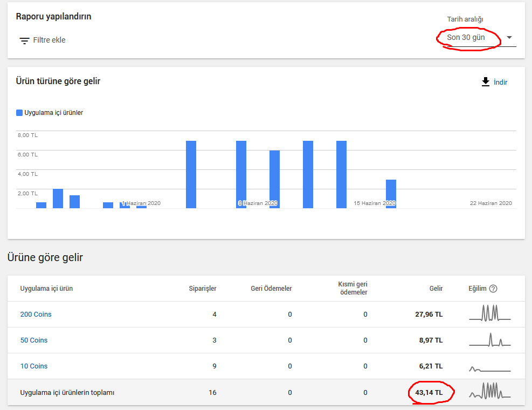The image size is (532, 410).
Task: Toggle the Uygulama içi ürünler legend swatch
Action: tap(19, 113)
